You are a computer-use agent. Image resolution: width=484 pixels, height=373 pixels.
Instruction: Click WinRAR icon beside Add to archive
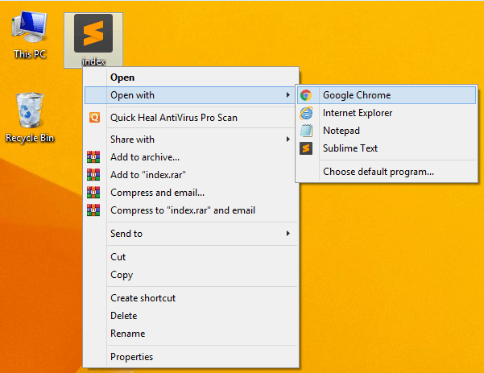[94, 157]
